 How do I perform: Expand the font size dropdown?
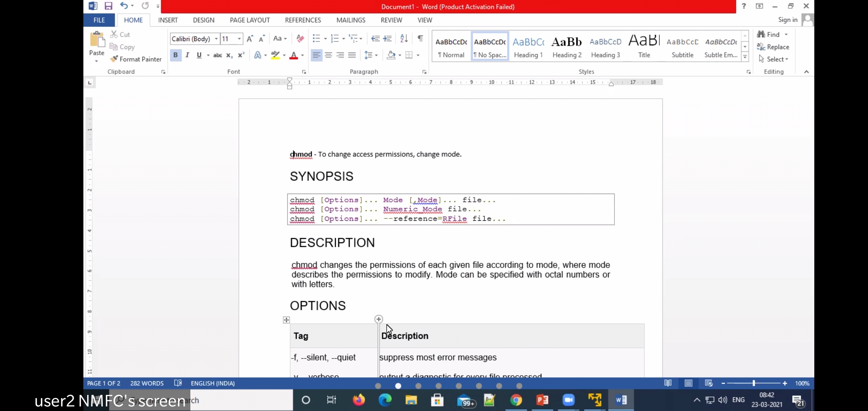239,39
